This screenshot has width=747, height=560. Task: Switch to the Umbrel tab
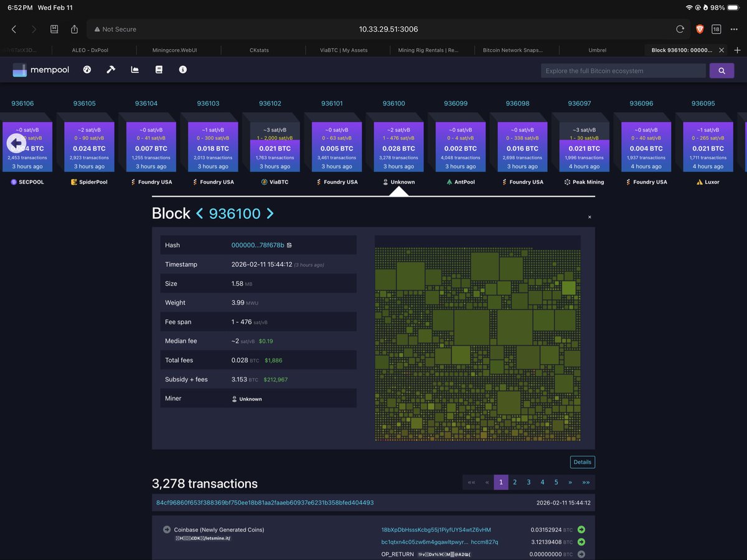[x=597, y=50]
